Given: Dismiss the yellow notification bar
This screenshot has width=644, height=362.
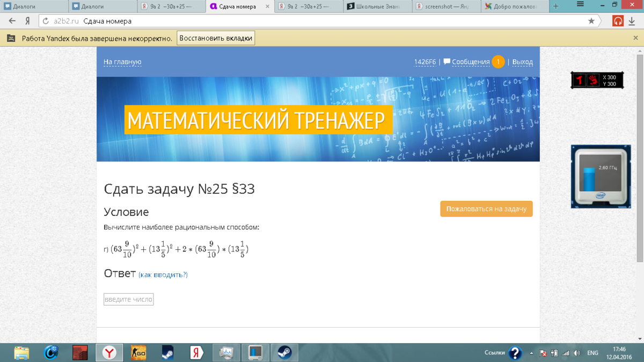Looking at the screenshot, I should (x=635, y=39).
